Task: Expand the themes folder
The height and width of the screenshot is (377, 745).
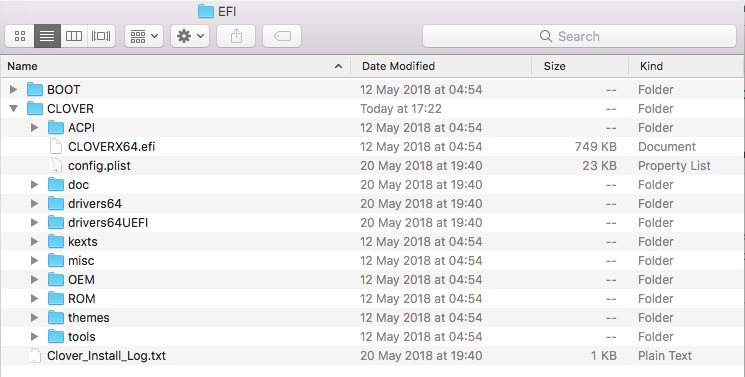Action: [x=35, y=318]
